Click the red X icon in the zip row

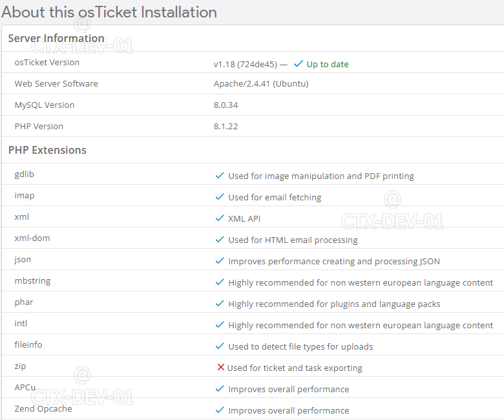(x=220, y=367)
